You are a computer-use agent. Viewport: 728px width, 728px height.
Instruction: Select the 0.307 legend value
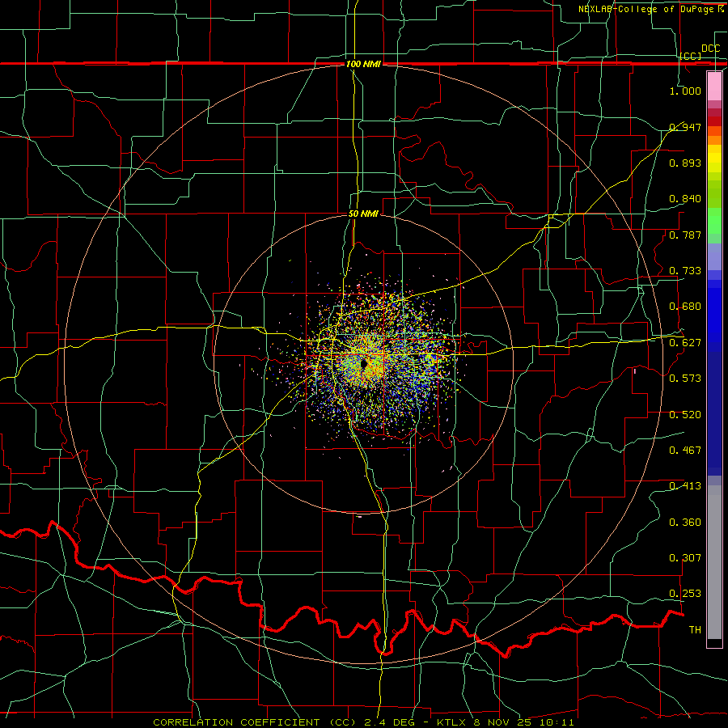(x=685, y=558)
